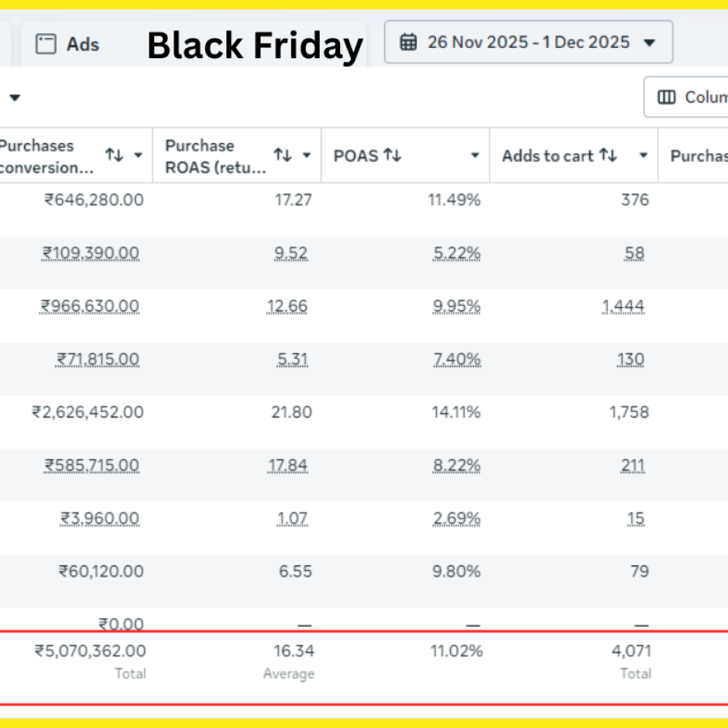Screen dimensions: 728x728
Task: Click the POAS value 14.11%
Action: pos(456,412)
